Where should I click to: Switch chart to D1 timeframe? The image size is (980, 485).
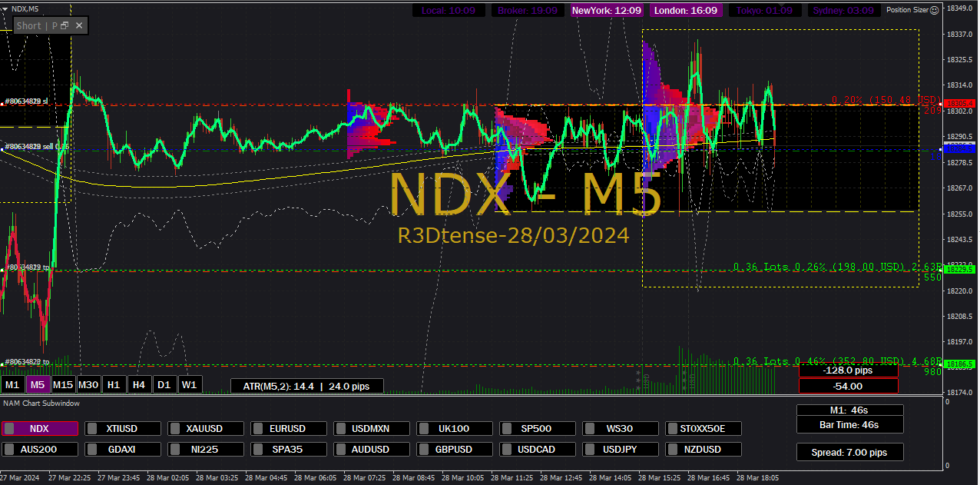[x=164, y=384]
